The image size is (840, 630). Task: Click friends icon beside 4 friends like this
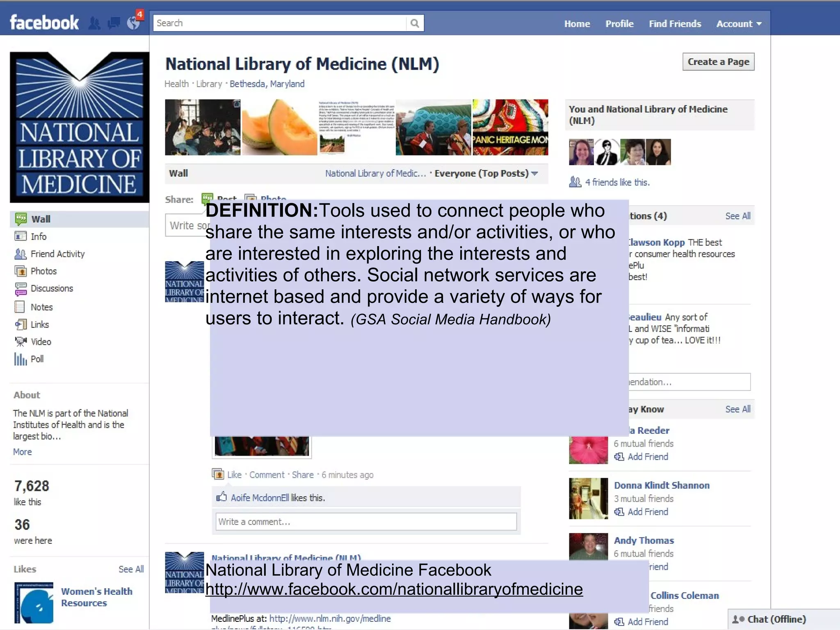click(575, 182)
